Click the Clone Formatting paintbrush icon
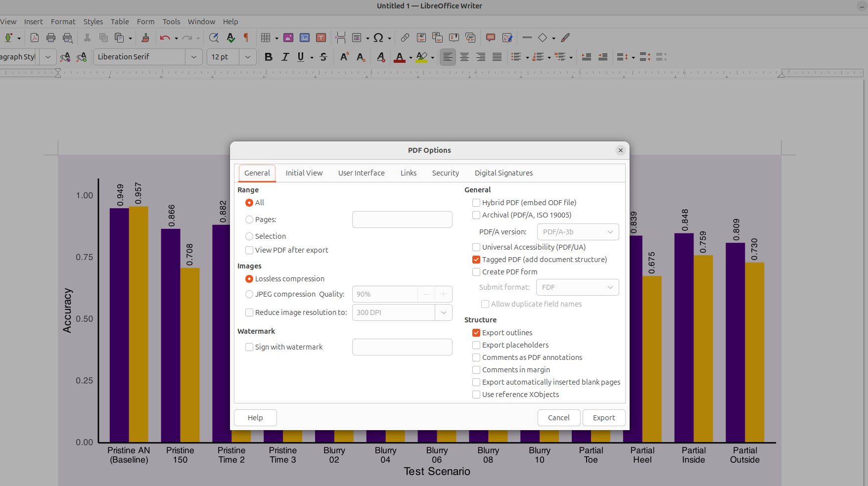The image size is (868, 486). tap(145, 38)
